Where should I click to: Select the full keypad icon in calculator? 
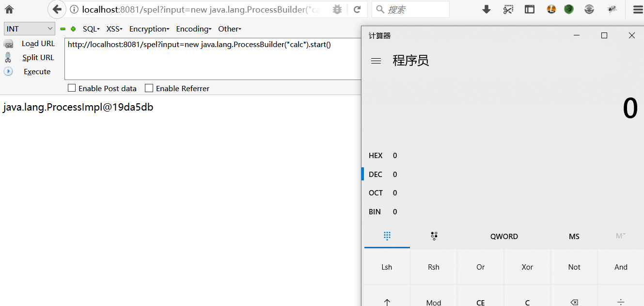pos(387,236)
